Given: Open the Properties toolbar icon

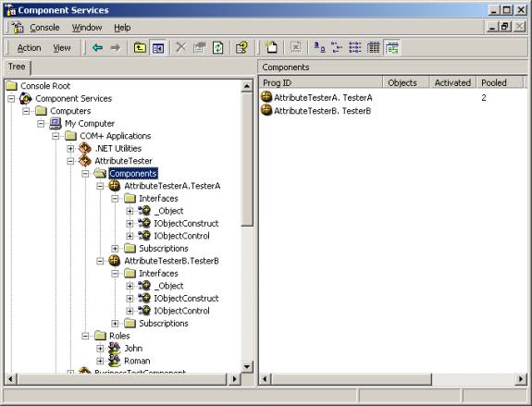Looking at the screenshot, I should coord(199,48).
